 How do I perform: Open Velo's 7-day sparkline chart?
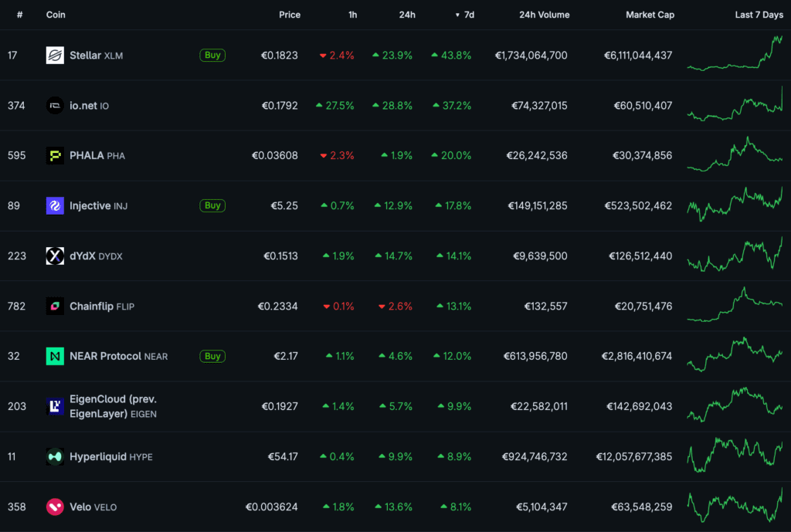pyautogui.click(x=735, y=505)
